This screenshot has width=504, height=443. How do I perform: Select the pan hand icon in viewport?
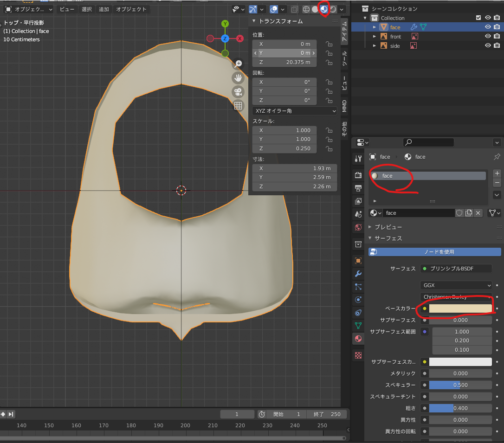click(x=238, y=77)
